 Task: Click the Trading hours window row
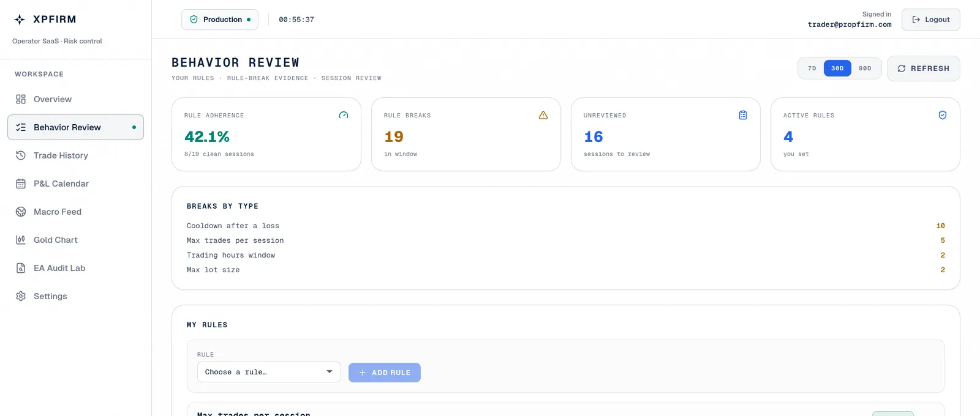pos(566,255)
